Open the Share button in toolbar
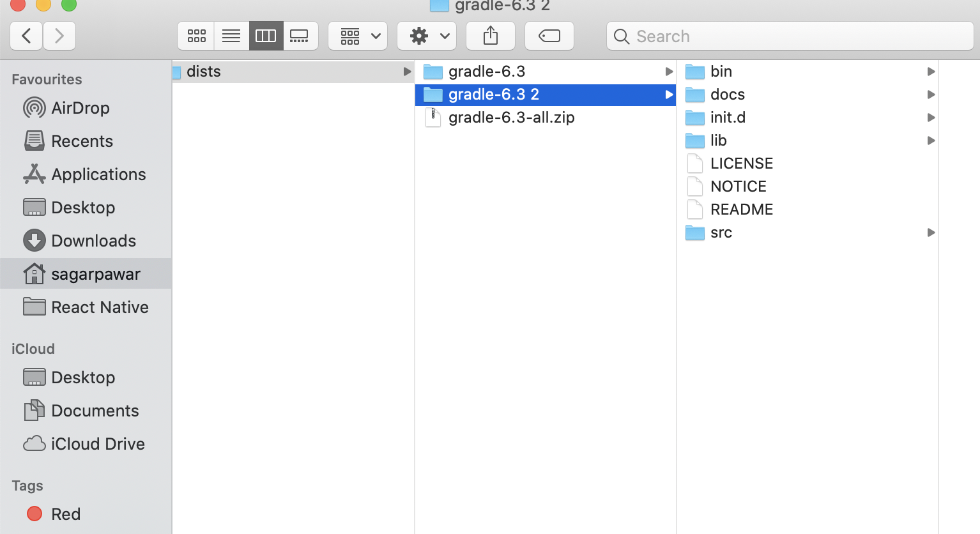Screen dimensions: 980x534 (x=490, y=36)
